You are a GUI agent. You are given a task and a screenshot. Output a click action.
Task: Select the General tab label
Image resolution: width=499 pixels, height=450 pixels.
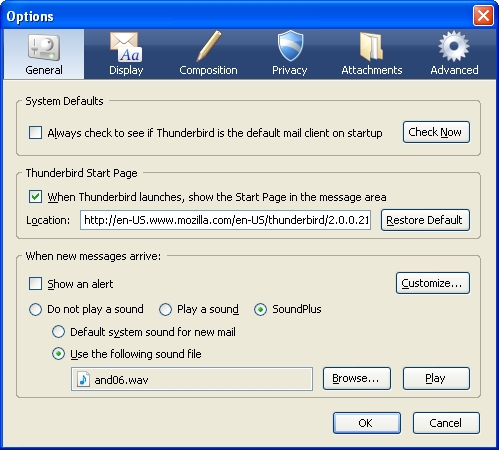[44, 70]
